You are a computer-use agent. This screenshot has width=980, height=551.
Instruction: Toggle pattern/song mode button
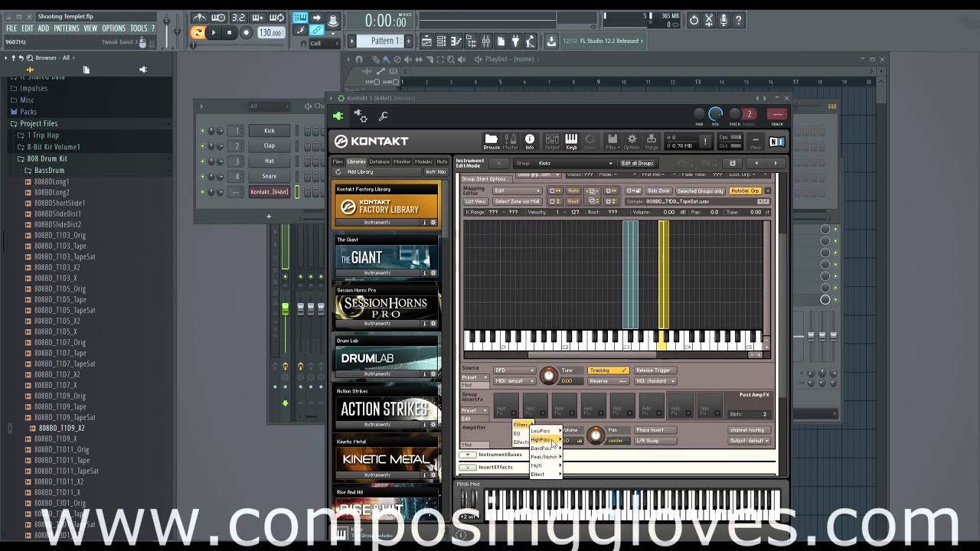pos(198,32)
